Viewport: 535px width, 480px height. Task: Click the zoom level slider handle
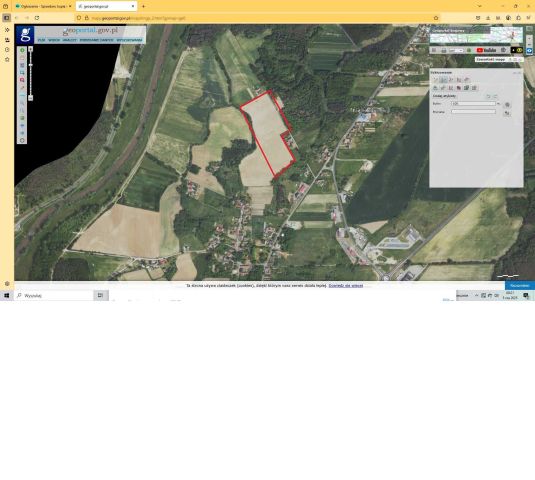(x=30, y=65)
